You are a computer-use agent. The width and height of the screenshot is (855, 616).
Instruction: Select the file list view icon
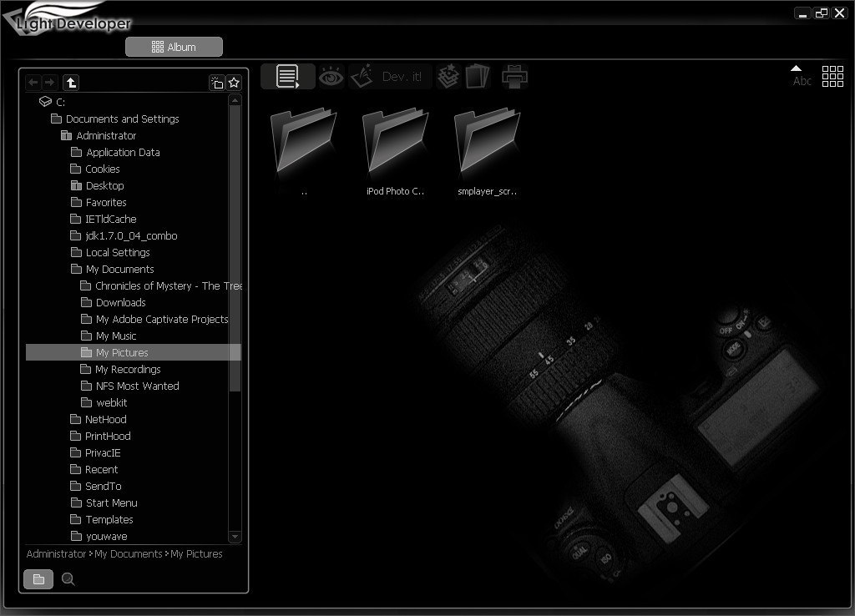287,76
